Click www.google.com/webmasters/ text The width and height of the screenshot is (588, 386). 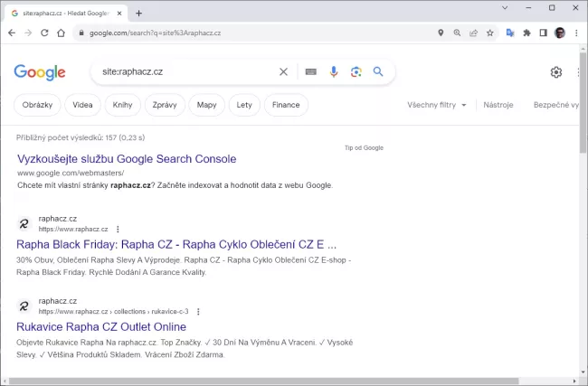[71, 173]
